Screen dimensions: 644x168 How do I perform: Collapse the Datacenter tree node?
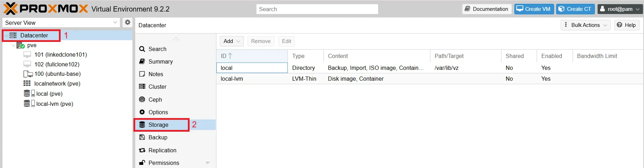tap(7, 36)
